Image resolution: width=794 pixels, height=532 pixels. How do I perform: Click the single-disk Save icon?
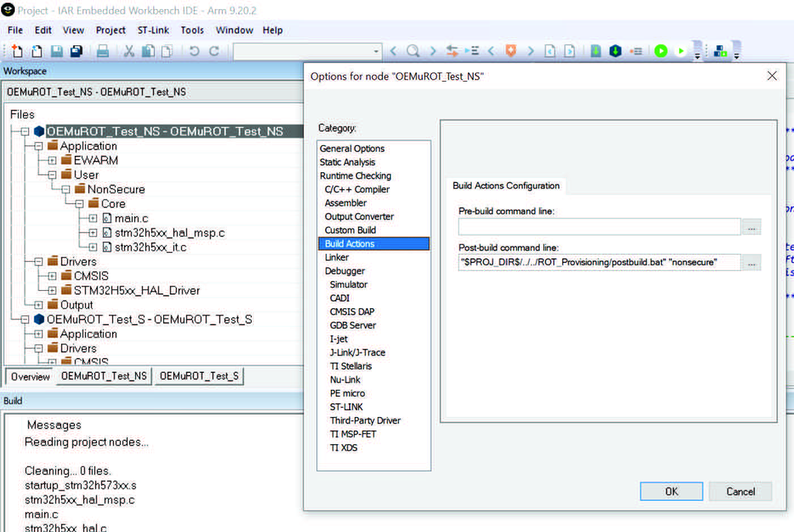57,51
